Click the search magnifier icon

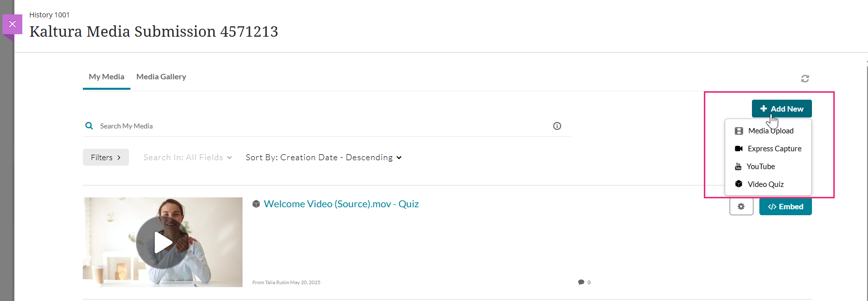[x=89, y=126]
